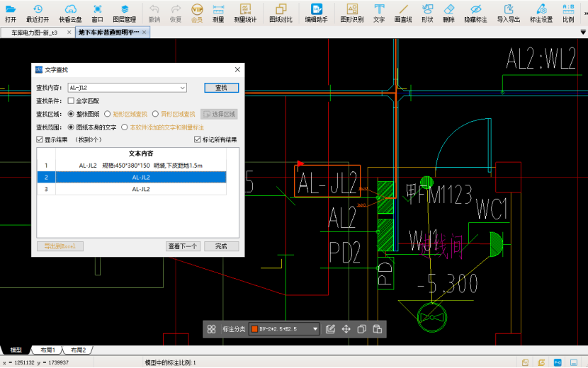
Task: Expand the 查找内容 search text dropdown
Action: click(183, 88)
